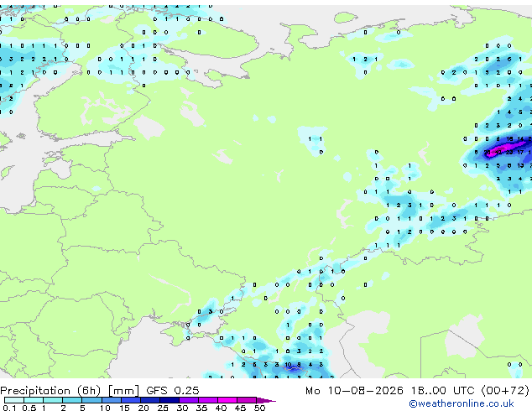Click the 45–50 mm legend color swatch

click(x=247, y=400)
